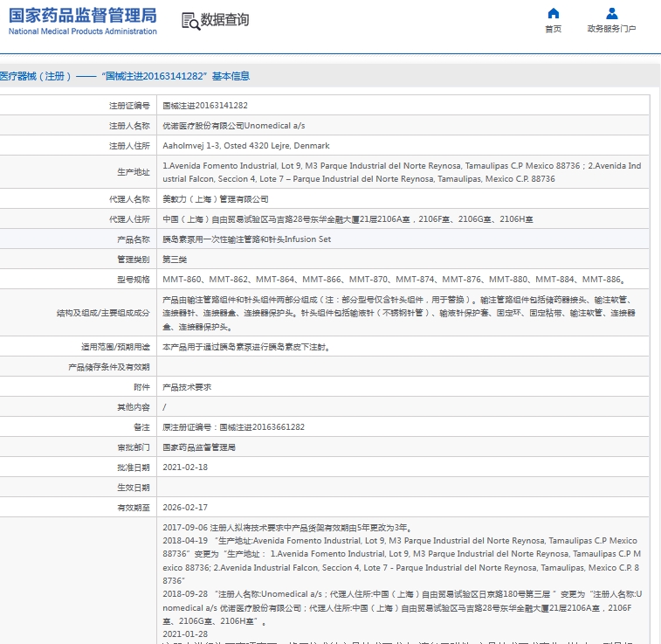Click the 生效日期 row label
Viewport: 661px width, 644px height.
click(134, 488)
